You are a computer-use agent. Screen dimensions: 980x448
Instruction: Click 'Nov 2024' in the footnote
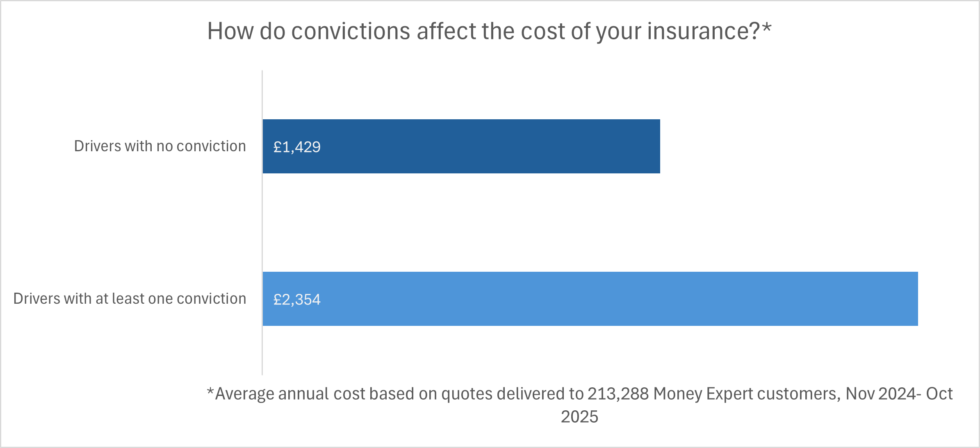tap(880, 394)
